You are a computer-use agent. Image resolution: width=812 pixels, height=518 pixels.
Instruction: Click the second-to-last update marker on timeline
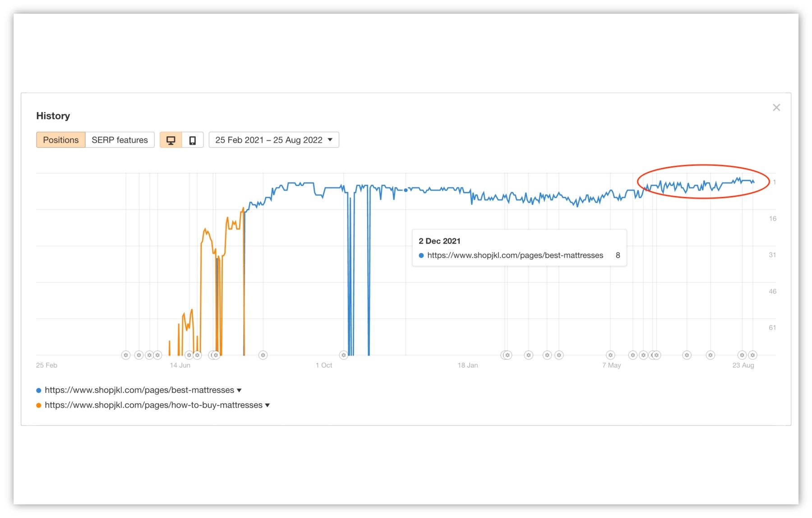[742, 355]
